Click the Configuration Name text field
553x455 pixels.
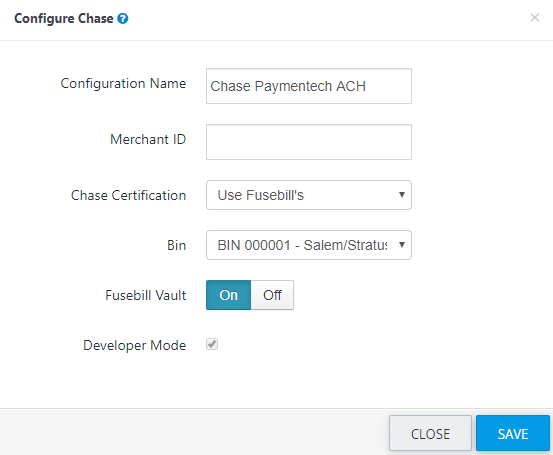tap(309, 86)
